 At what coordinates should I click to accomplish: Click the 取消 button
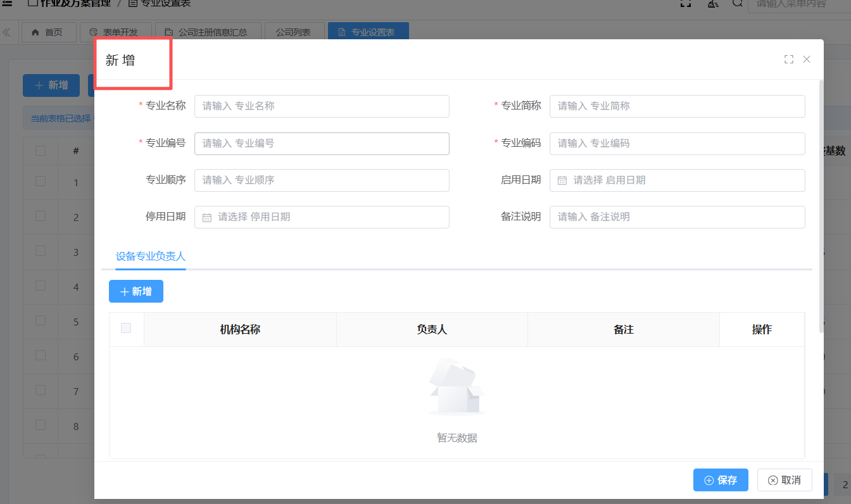point(785,480)
